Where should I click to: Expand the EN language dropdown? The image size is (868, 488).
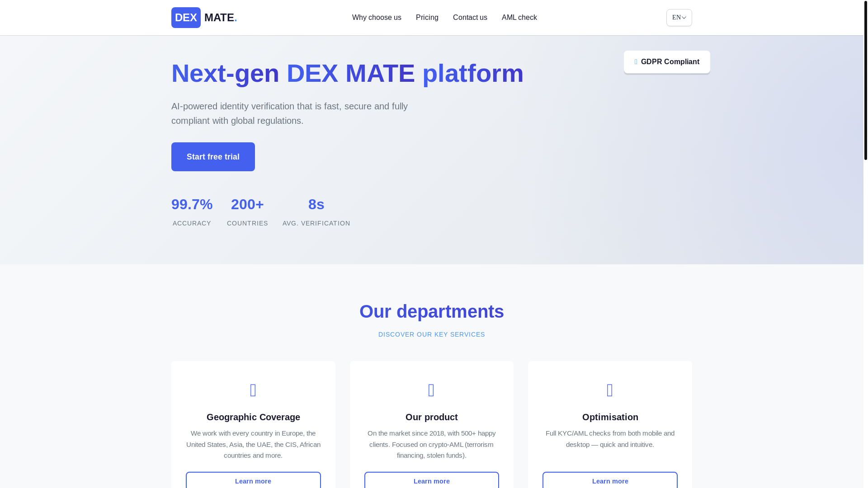[x=679, y=18]
